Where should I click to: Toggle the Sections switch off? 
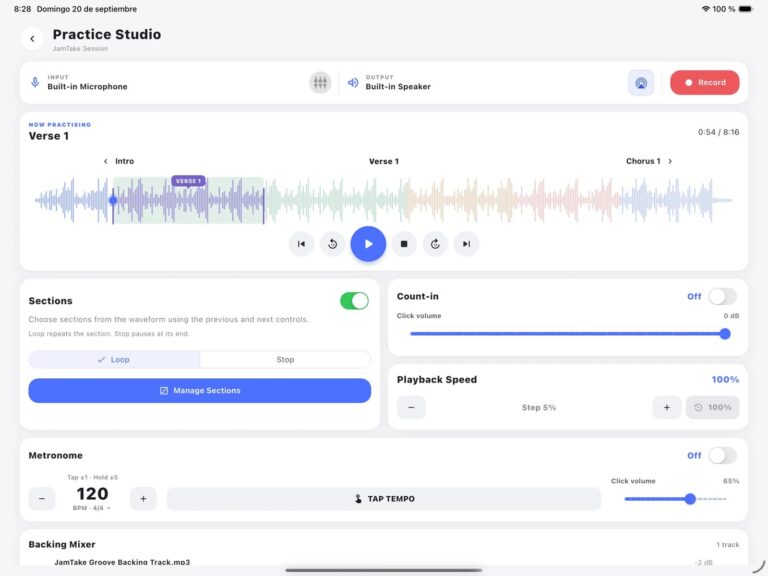(354, 301)
